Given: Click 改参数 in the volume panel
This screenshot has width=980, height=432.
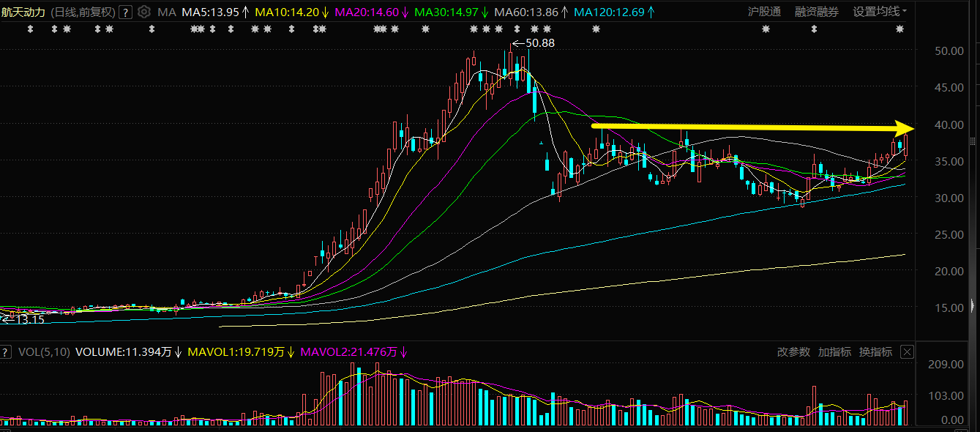Looking at the screenshot, I should [793, 352].
